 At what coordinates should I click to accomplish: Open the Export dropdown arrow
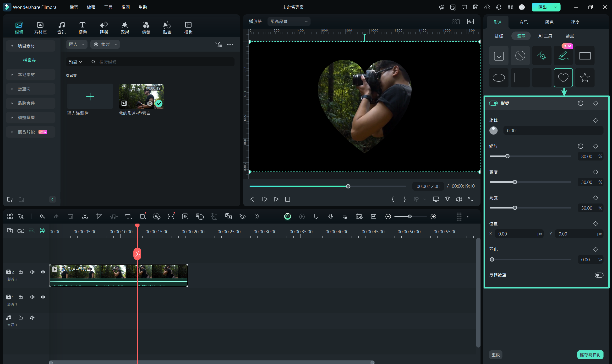555,7
